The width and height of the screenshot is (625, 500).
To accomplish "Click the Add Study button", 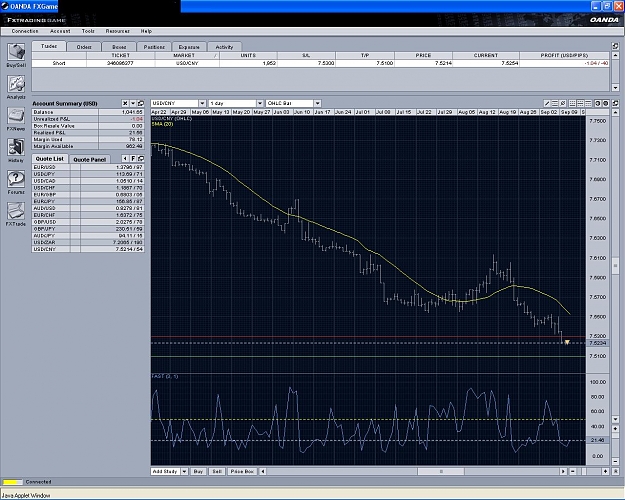I will click(165, 471).
